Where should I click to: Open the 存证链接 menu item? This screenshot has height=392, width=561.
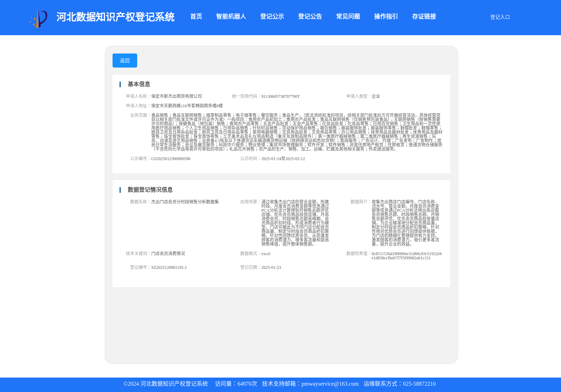point(424,17)
